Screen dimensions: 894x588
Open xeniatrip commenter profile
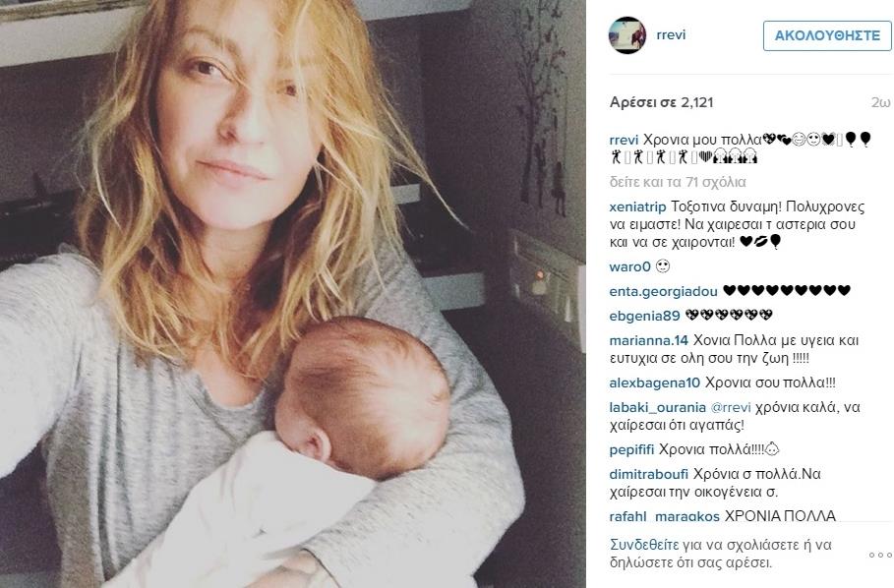click(x=637, y=206)
